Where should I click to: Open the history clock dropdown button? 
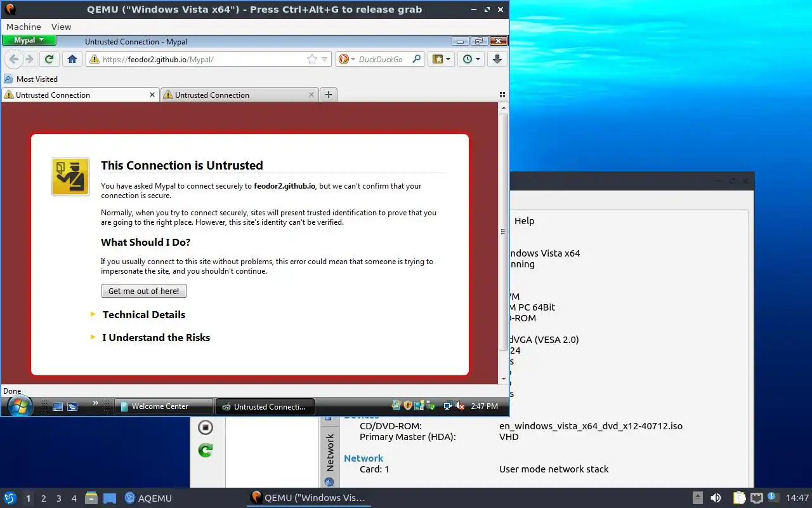pyautogui.click(x=471, y=59)
